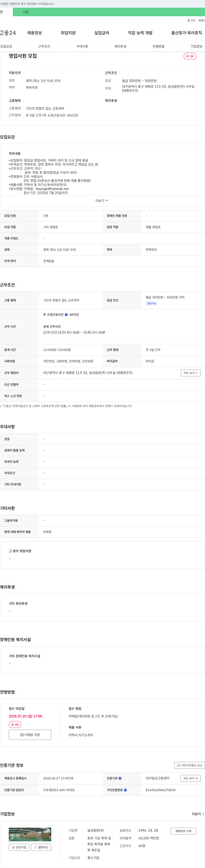Open 지도 보기 for 대구달성고용센터
This screenshot has height=868, width=205.
tap(191, 778)
